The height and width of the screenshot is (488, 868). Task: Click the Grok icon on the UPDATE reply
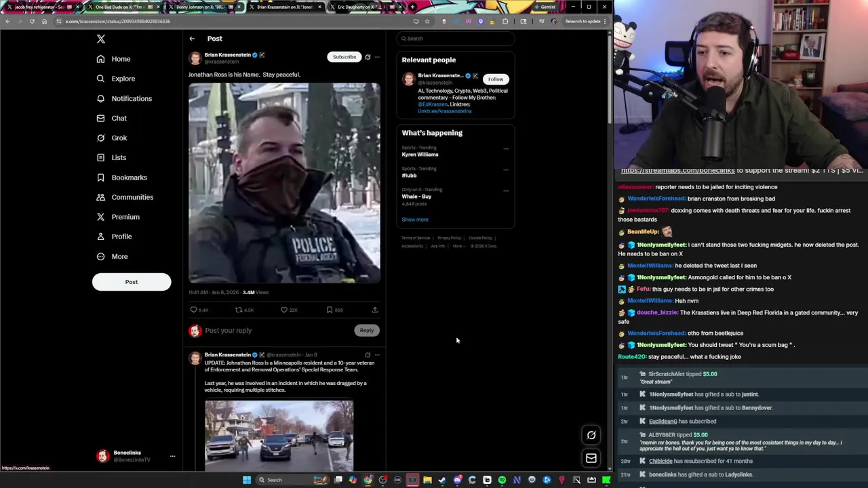click(x=368, y=354)
